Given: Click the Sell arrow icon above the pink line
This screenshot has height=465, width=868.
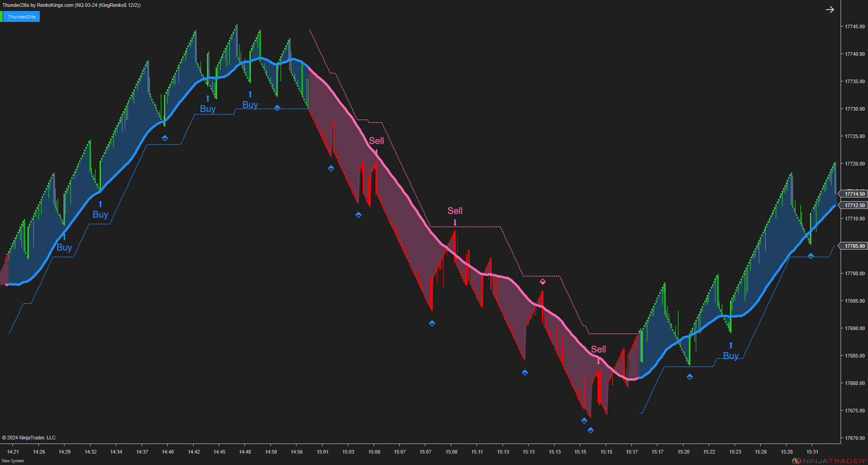Looking at the screenshot, I should click(x=377, y=151).
